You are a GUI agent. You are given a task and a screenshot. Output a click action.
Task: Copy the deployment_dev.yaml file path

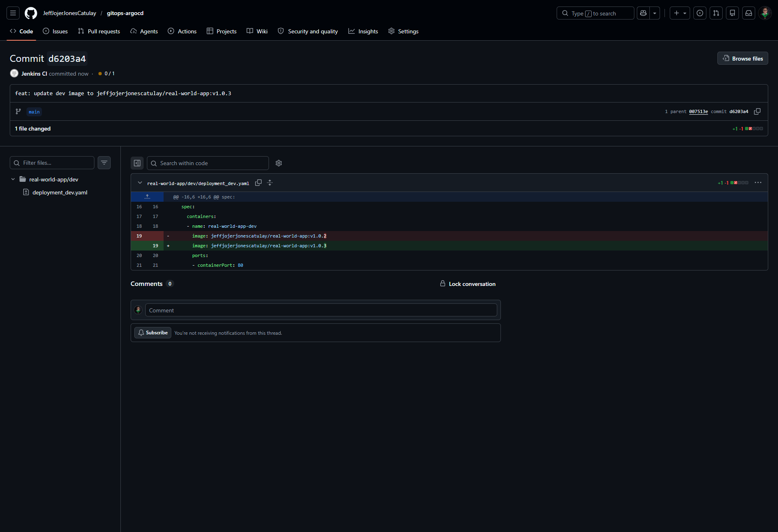pos(258,183)
